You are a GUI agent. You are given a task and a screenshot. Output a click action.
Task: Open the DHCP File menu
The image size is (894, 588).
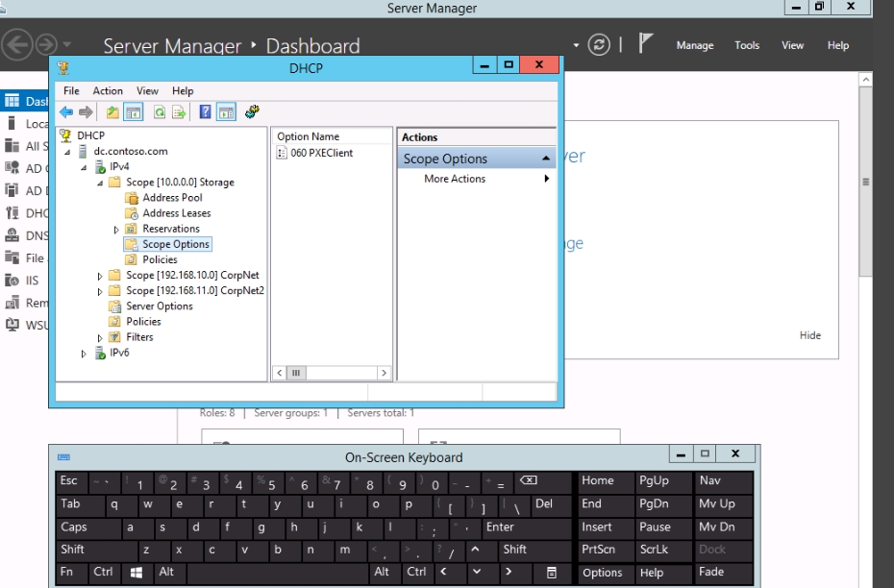71,90
